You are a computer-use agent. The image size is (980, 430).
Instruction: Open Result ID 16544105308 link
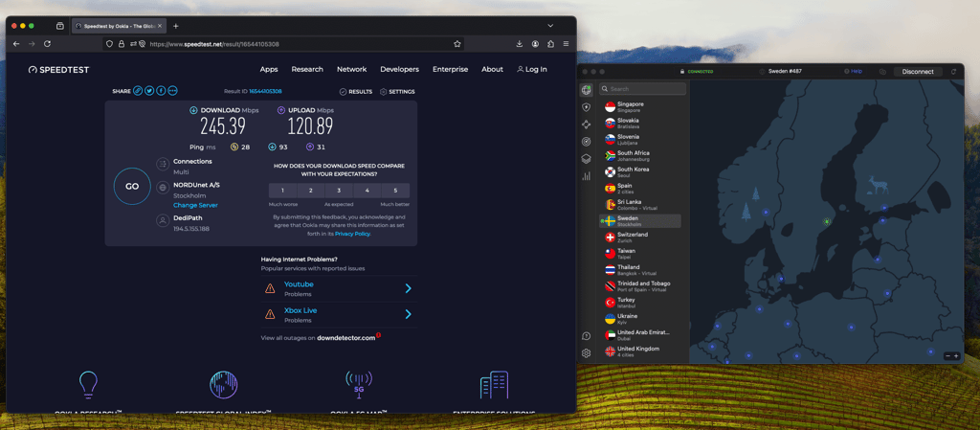(265, 91)
